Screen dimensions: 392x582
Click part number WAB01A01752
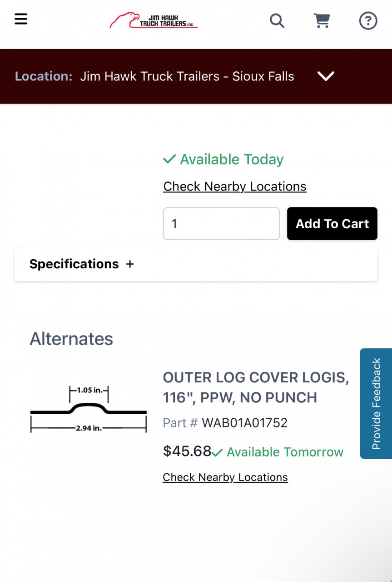(244, 423)
